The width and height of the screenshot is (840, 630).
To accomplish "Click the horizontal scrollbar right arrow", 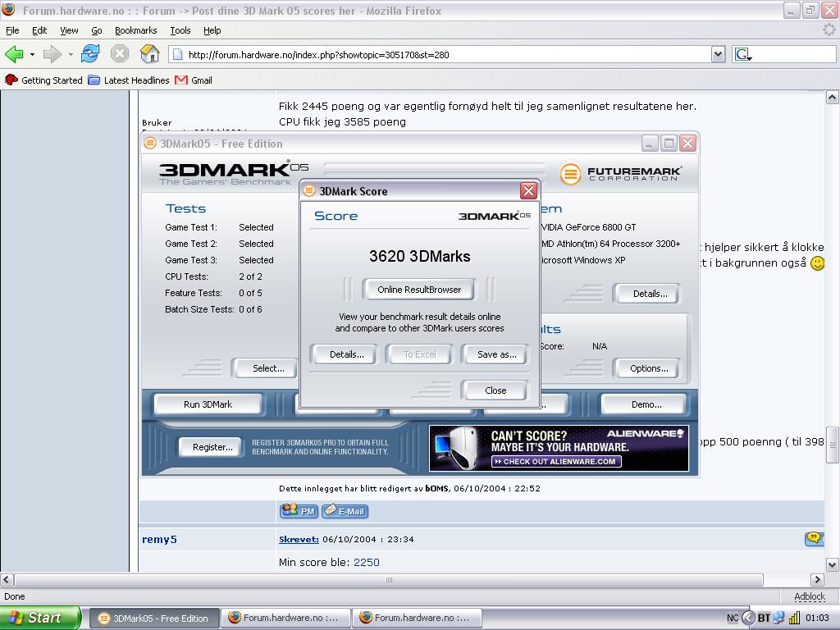I will tap(817, 580).
